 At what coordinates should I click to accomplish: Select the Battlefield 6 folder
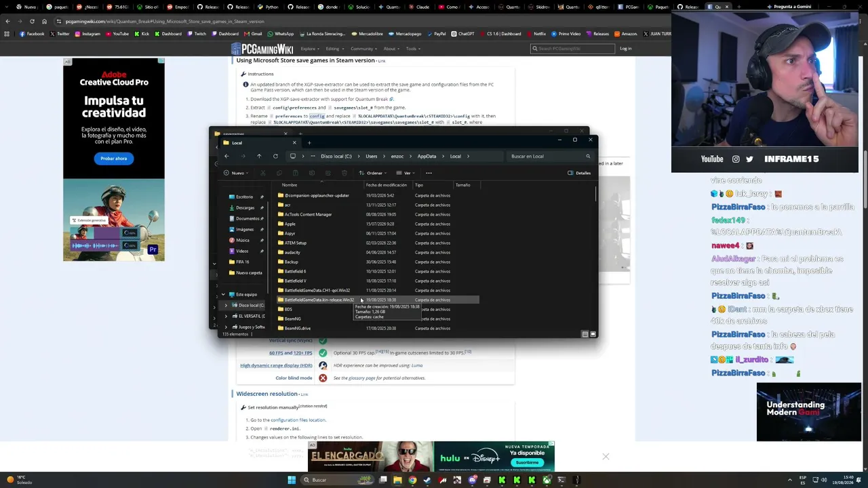[x=295, y=272]
